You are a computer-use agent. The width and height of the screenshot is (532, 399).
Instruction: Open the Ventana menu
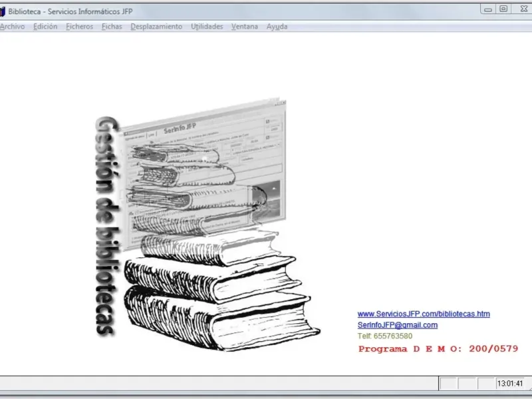(x=245, y=27)
